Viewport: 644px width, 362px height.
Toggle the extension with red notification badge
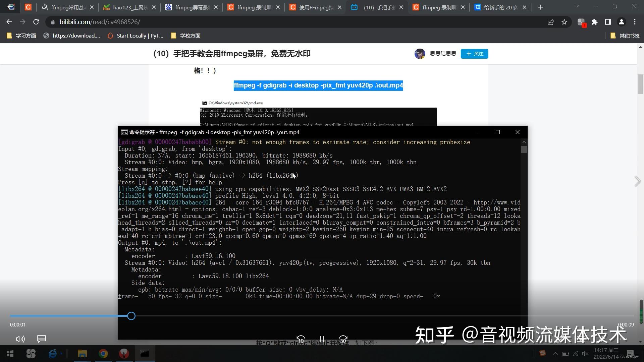[x=582, y=22]
